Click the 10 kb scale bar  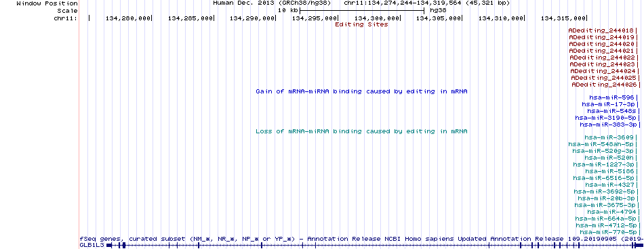coord(362,10)
